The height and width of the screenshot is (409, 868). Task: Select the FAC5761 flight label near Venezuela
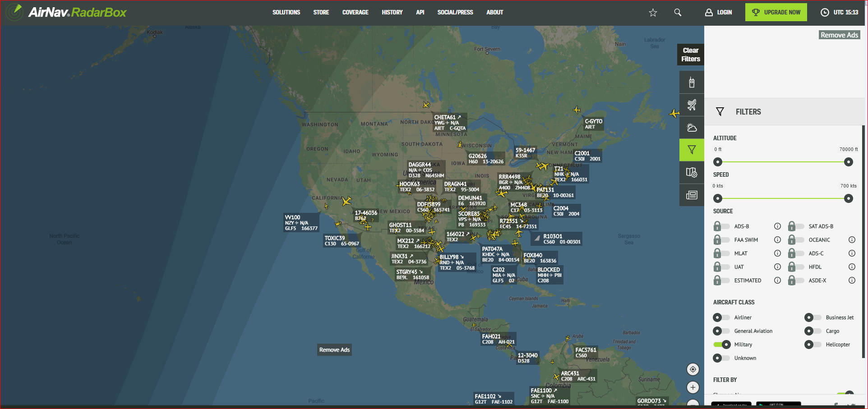tap(586, 353)
